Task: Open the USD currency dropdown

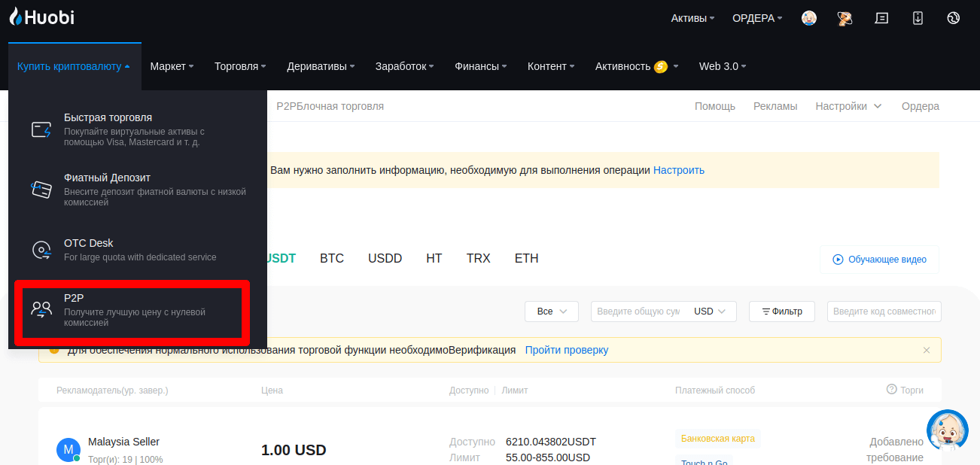Action: [x=710, y=312]
